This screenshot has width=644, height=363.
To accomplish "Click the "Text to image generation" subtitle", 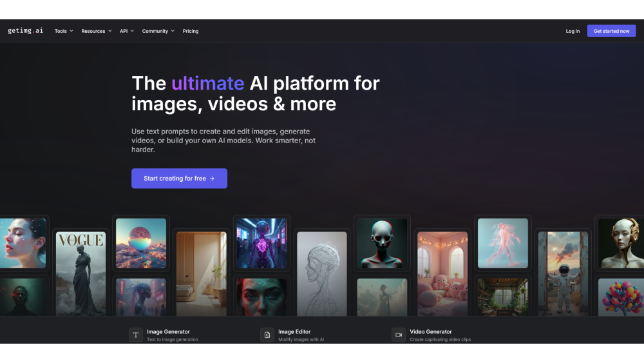I will point(173,340).
